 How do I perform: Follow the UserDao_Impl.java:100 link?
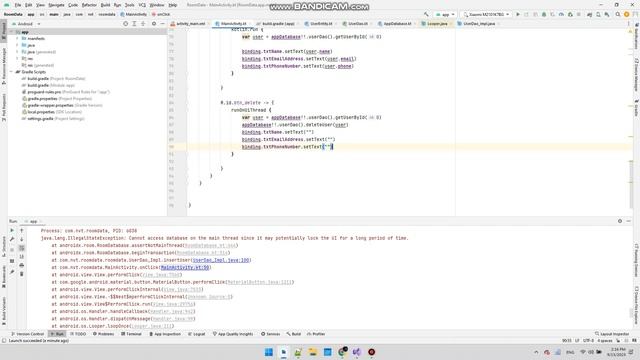click(x=221, y=260)
